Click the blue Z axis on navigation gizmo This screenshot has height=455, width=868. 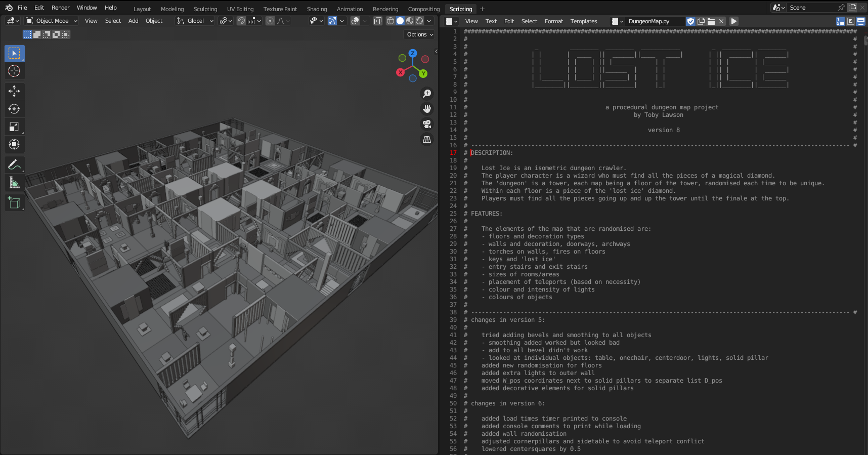tap(413, 53)
